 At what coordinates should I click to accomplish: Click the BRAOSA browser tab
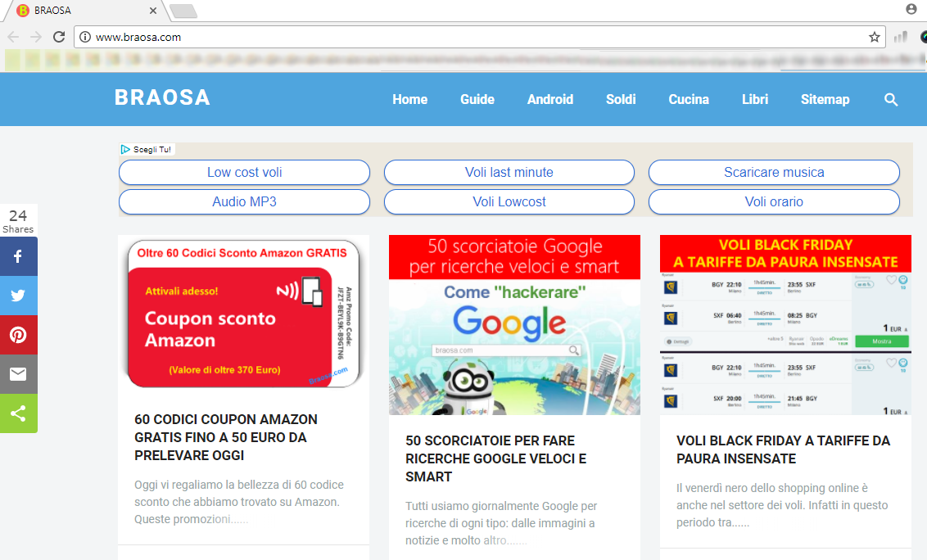coord(82,11)
